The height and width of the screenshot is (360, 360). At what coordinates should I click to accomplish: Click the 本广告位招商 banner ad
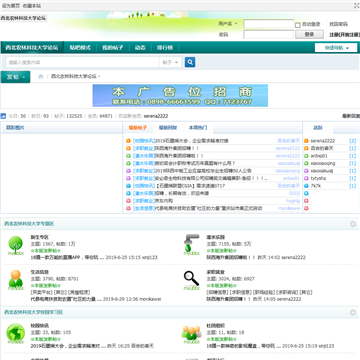(180, 95)
